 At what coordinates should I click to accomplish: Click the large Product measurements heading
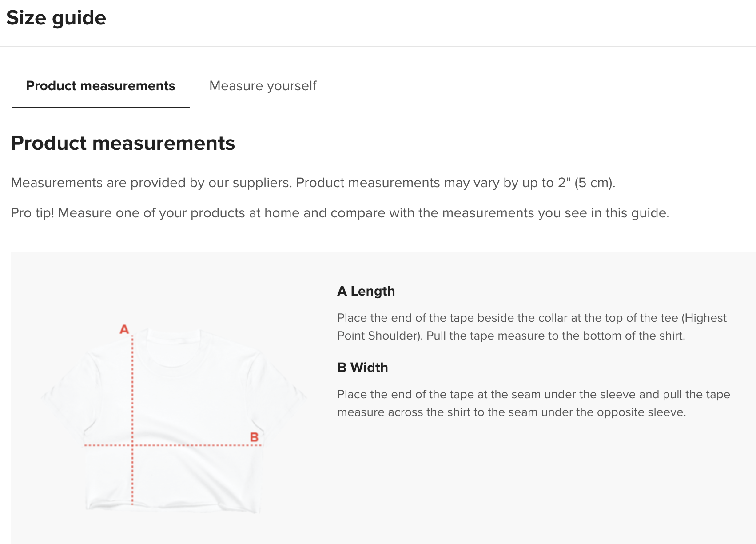tap(123, 143)
